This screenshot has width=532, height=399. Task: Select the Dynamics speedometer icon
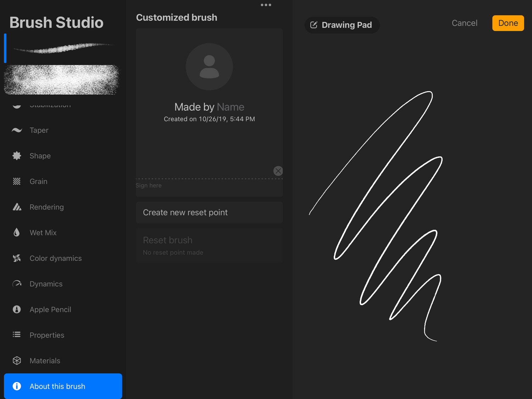(17, 284)
